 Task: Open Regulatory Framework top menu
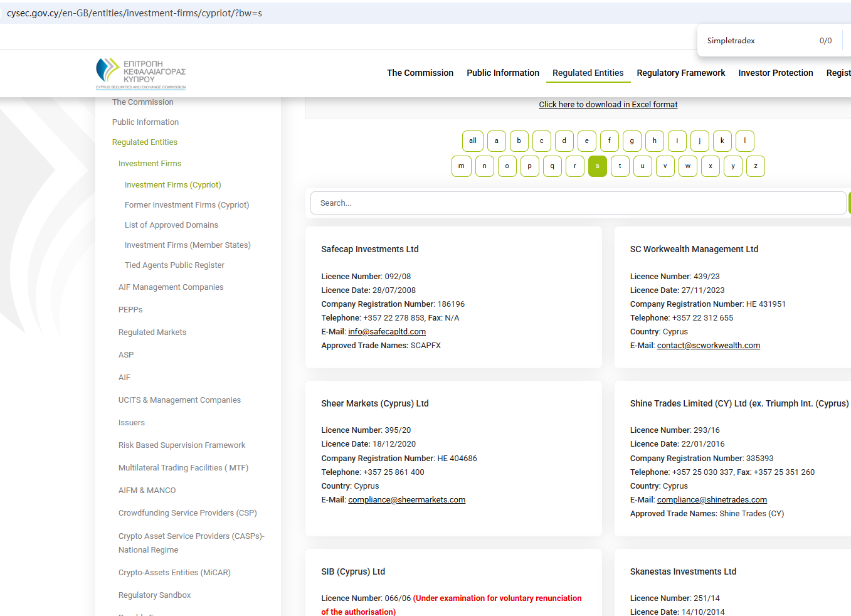coord(680,73)
